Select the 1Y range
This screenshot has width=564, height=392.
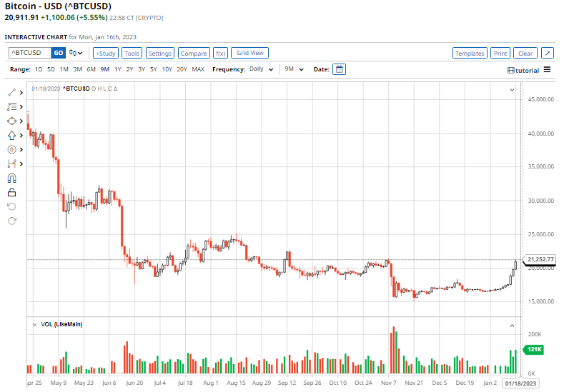pos(118,69)
